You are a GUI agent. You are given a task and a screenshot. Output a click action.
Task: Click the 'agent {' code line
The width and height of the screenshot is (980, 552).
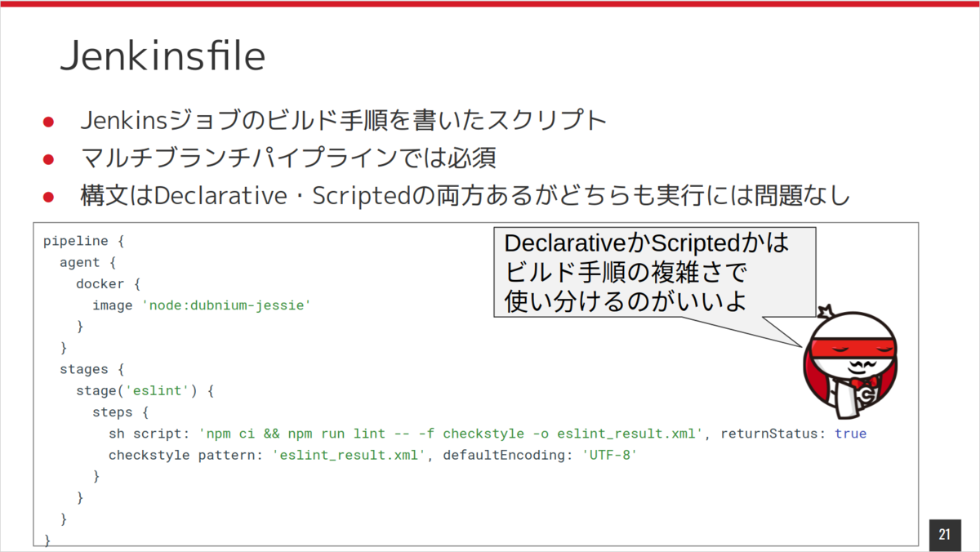coord(88,263)
